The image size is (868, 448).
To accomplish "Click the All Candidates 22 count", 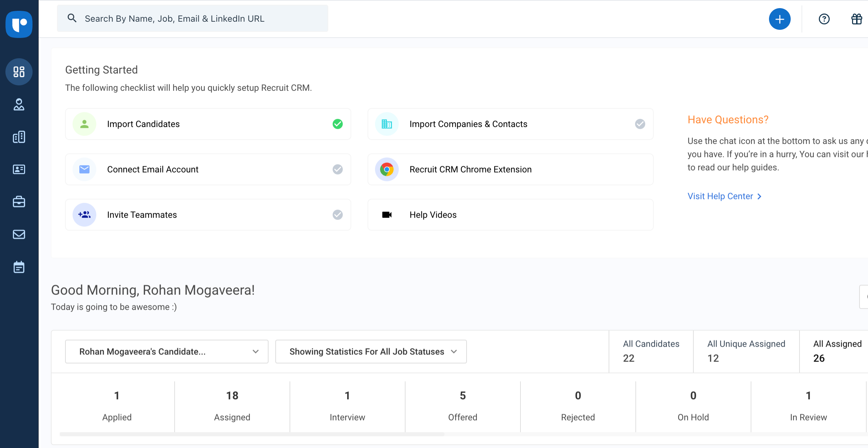I will click(x=651, y=351).
